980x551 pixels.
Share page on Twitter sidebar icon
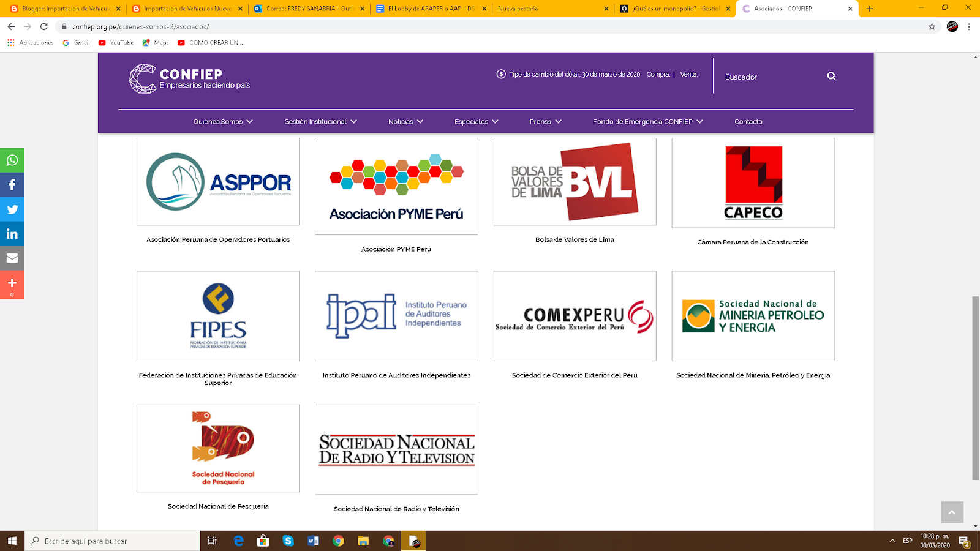click(12, 209)
